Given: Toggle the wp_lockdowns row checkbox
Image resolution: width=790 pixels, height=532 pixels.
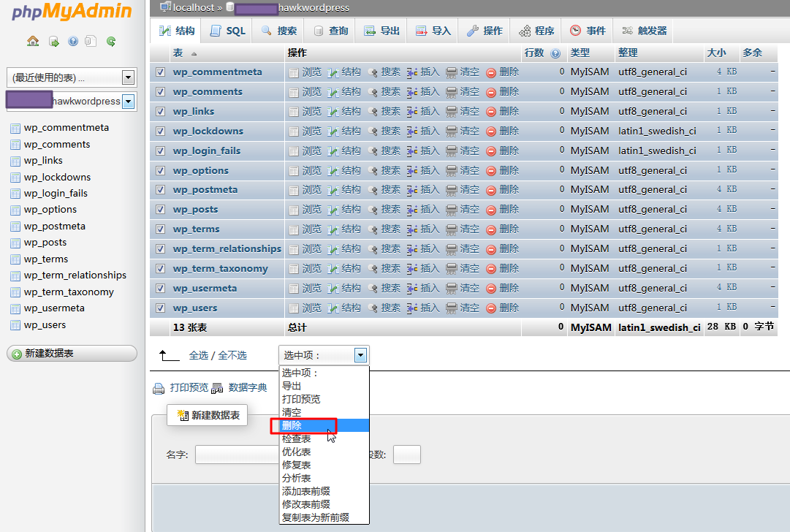Looking at the screenshot, I should click(160, 131).
